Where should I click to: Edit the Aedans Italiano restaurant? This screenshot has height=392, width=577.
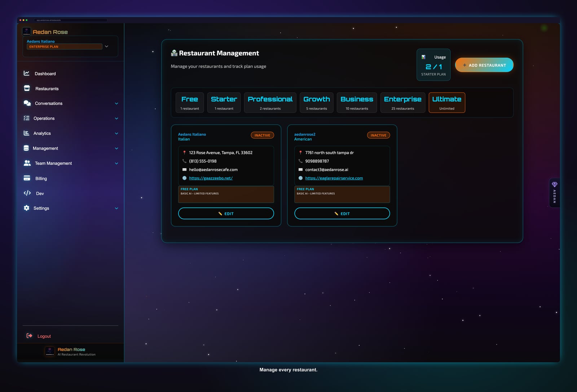coord(226,213)
